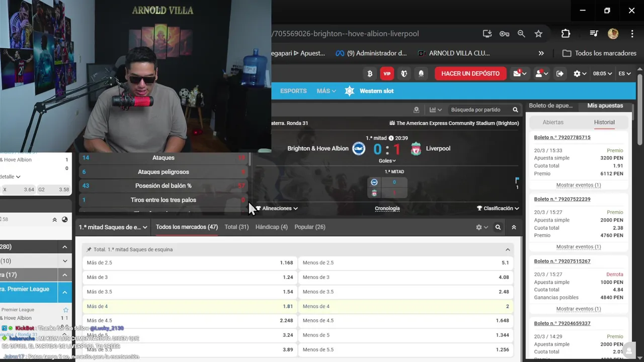
Task: Select the ESPORTS menu item
Action: pyautogui.click(x=293, y=91)
